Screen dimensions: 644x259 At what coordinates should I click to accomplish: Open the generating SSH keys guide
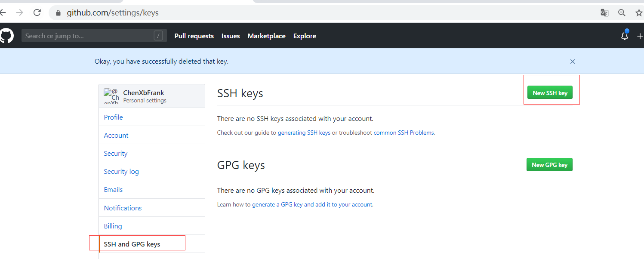pyautogui.click(x=304, y=133)
